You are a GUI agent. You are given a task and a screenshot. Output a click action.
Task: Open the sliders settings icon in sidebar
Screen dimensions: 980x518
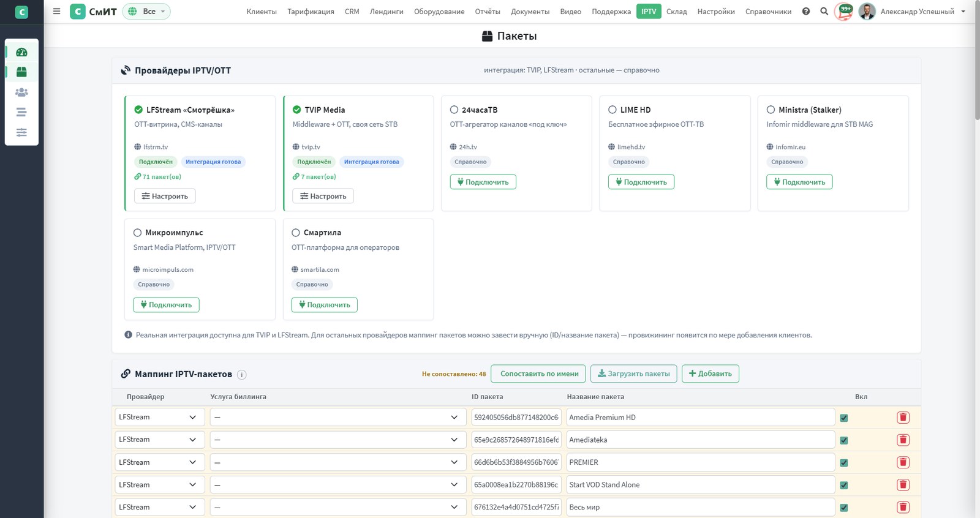point(21,132)
